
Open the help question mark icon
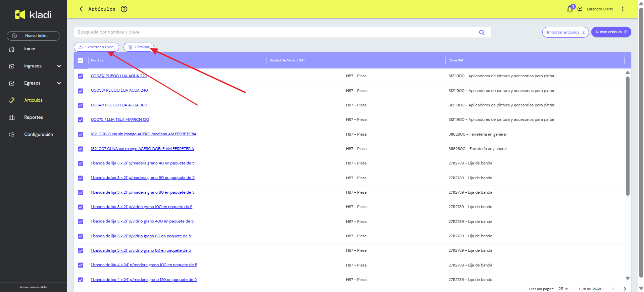pos(124,9)
